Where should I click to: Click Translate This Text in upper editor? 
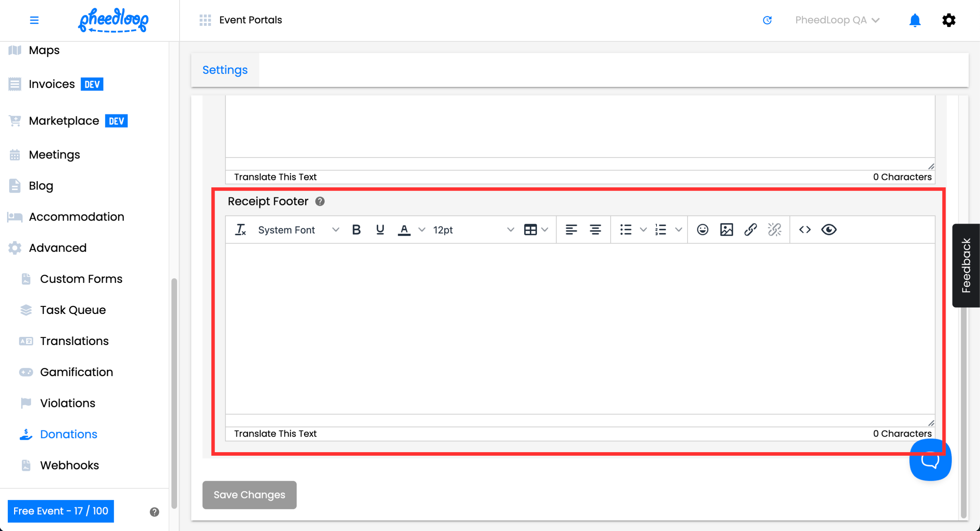click(275, 177)
